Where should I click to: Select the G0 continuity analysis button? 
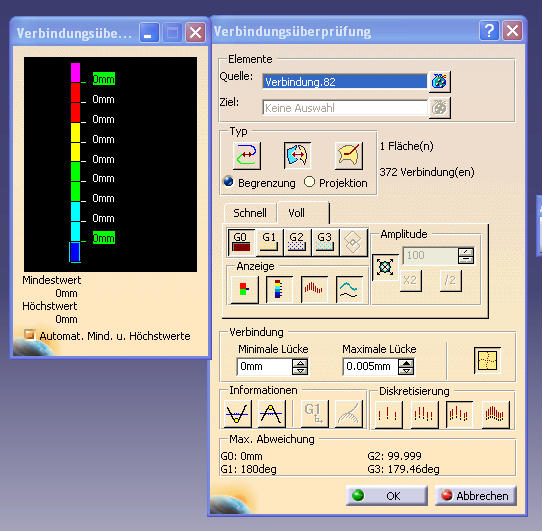coord(241,242)
